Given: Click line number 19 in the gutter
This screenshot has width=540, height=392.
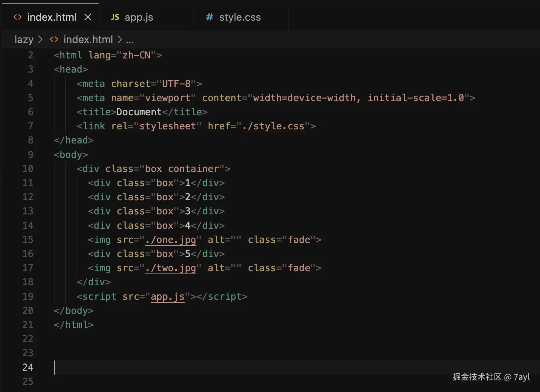Looking at the screenshot, I should (x=28, y=296).
